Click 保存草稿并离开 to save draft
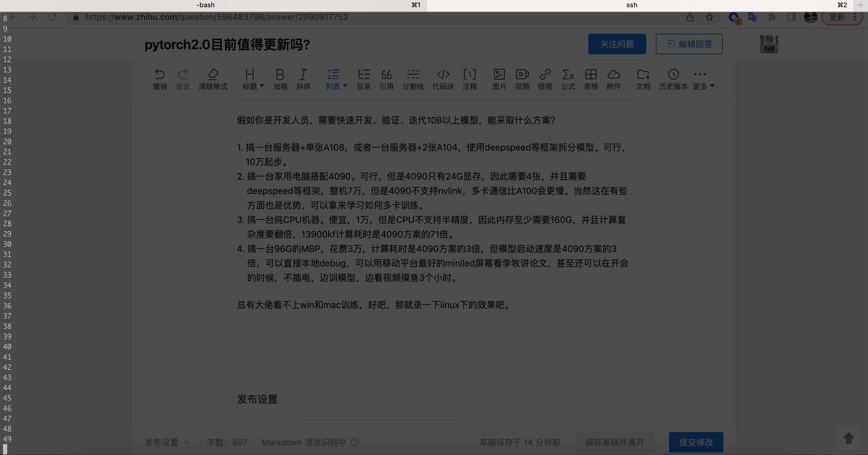 [614, 442]
